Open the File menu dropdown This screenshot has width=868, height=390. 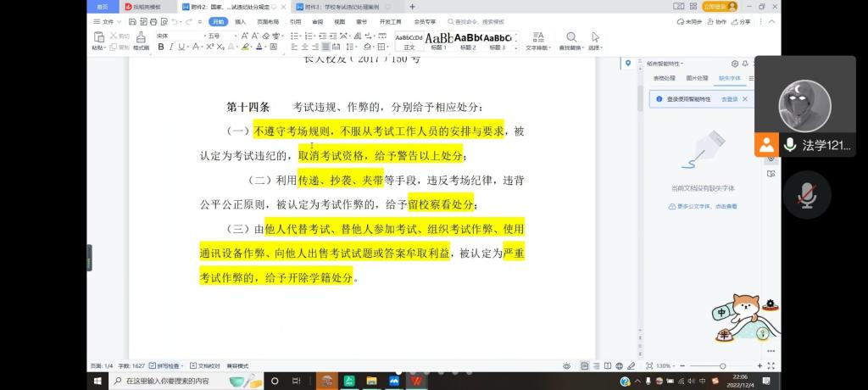point(108,21)
